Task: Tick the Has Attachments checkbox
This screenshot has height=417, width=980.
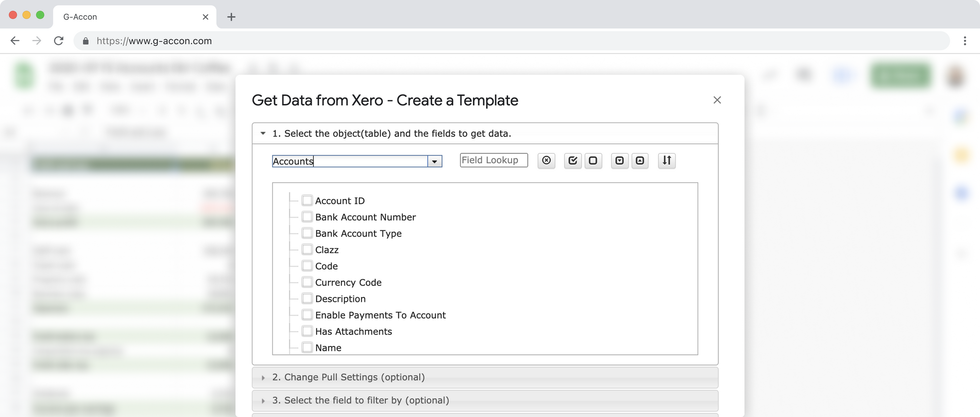Action: point(307,331)
